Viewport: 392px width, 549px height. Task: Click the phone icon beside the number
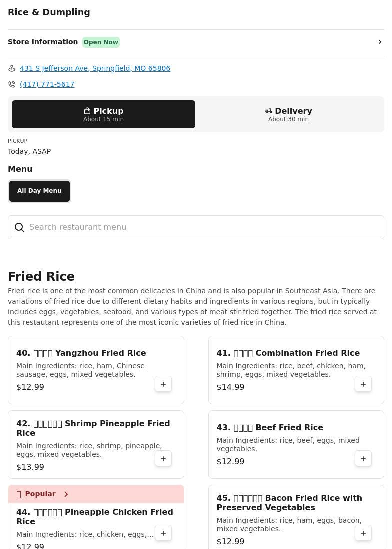click(12, 84)
